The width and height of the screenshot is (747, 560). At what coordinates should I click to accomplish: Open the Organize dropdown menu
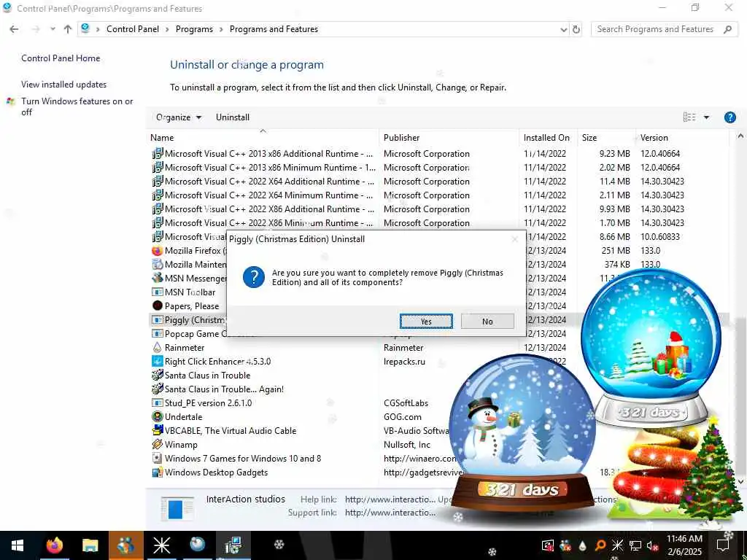(179, 117)
